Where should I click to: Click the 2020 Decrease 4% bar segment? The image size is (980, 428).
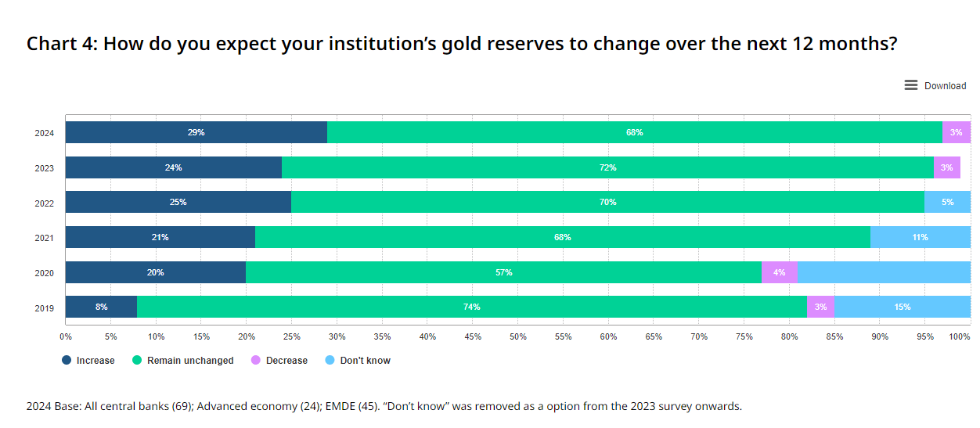[x=780, y=272]
